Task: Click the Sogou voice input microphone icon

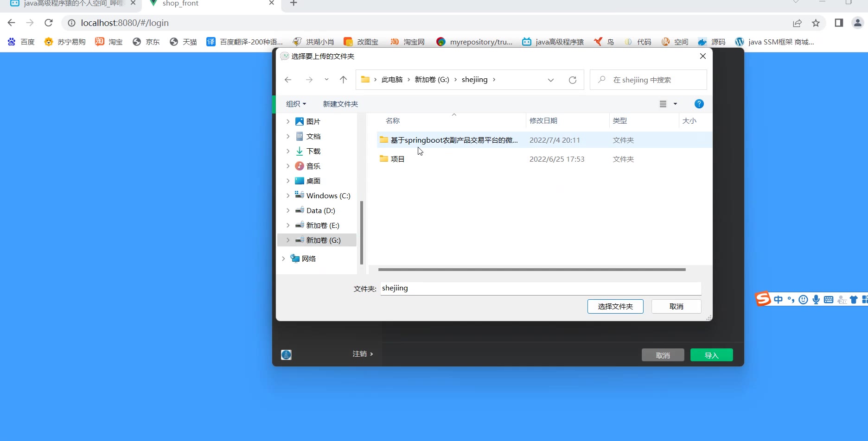Action: [x=816, y=300]
